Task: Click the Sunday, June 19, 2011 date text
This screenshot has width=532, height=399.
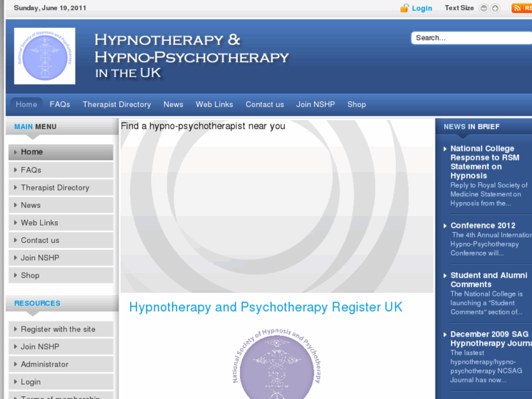Action: pyautogui.click(x=50, y=8)
